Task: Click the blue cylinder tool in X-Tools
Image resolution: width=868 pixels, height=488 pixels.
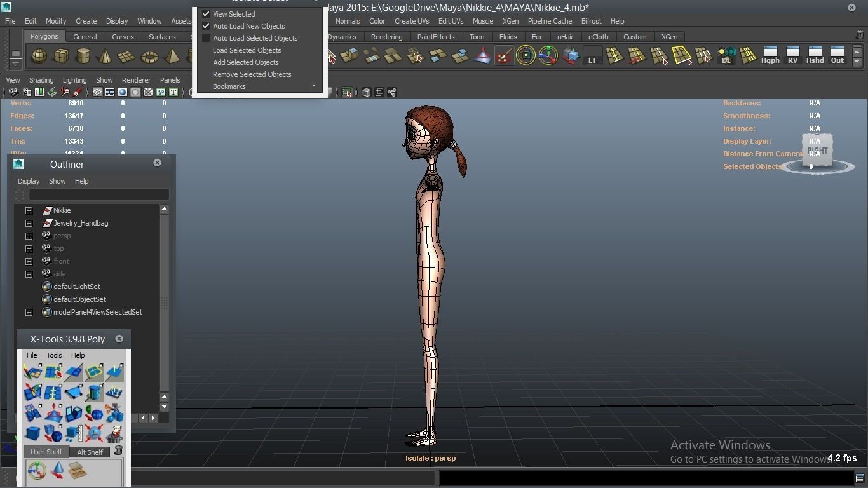Action: (x=94, y=392)
